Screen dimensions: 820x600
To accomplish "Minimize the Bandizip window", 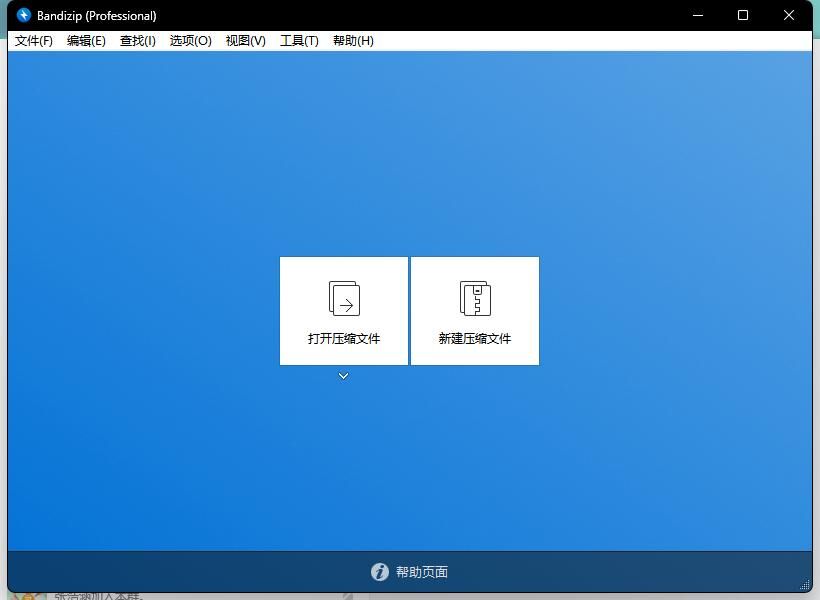I will point(697,15).
